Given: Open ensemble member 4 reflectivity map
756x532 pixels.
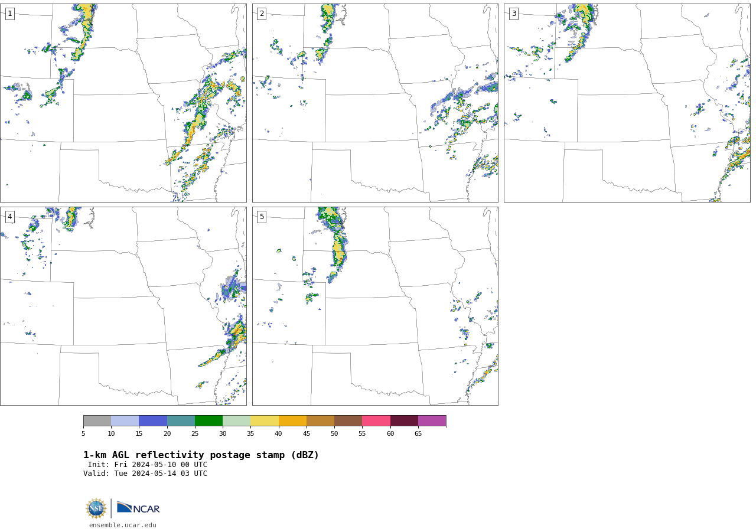Looking at the screenshot, I should tap(123, 306).
